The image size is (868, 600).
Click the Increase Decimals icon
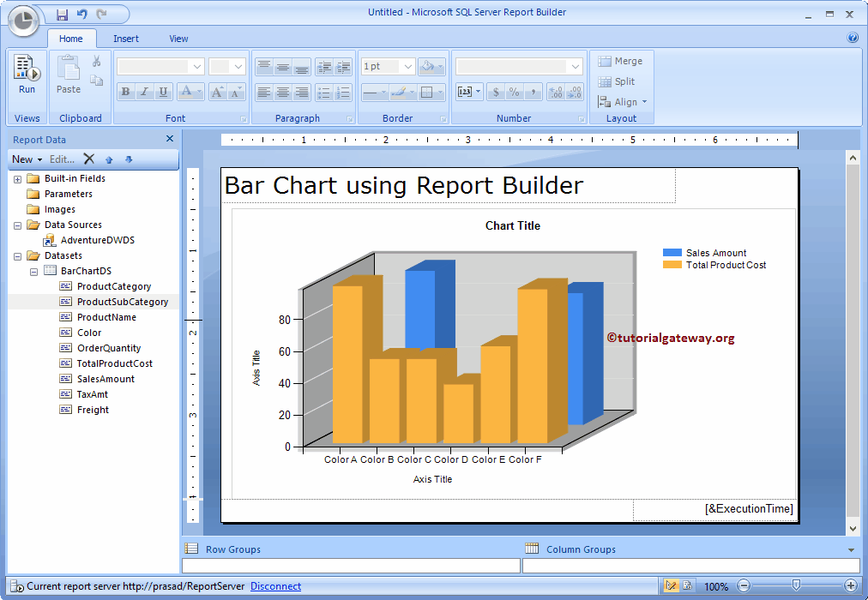[x=555, y=92]
